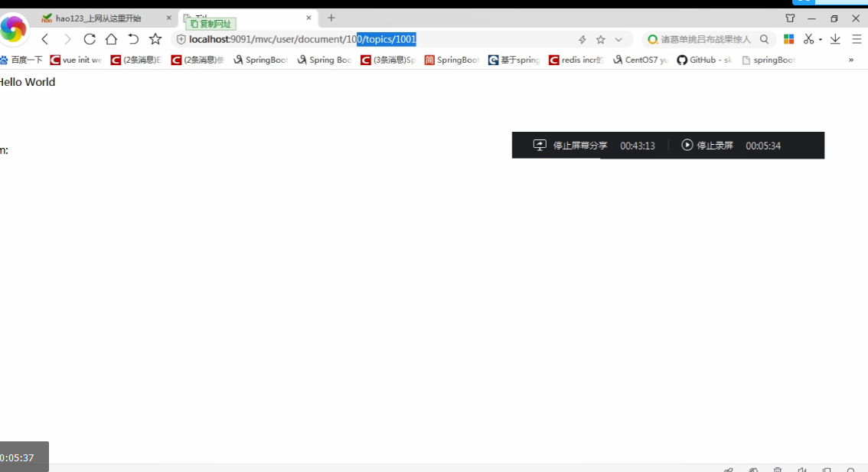Open the (3条消息)Sp bookmark

[388, 60]
